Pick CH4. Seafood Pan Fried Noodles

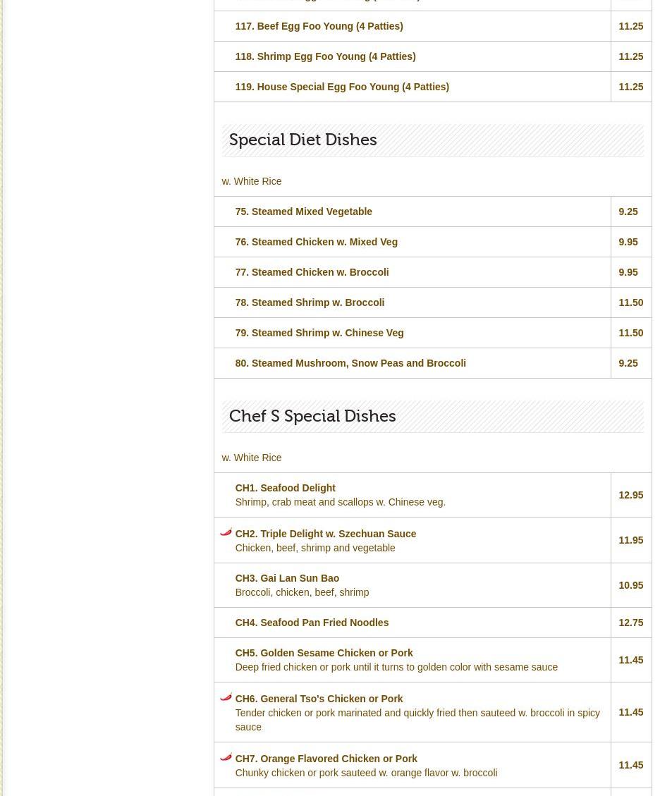(312, 623)
